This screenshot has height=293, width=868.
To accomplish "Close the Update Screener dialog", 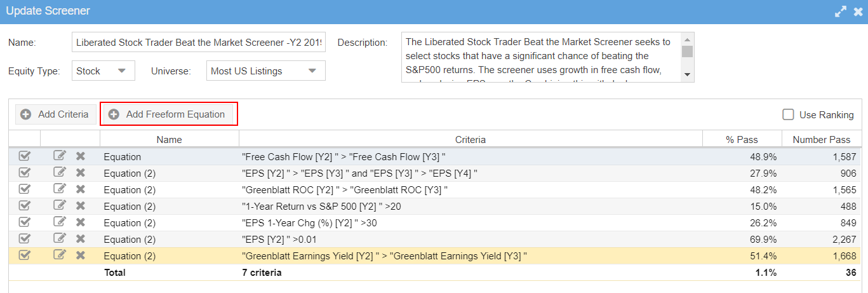I will tap(858, 11).
